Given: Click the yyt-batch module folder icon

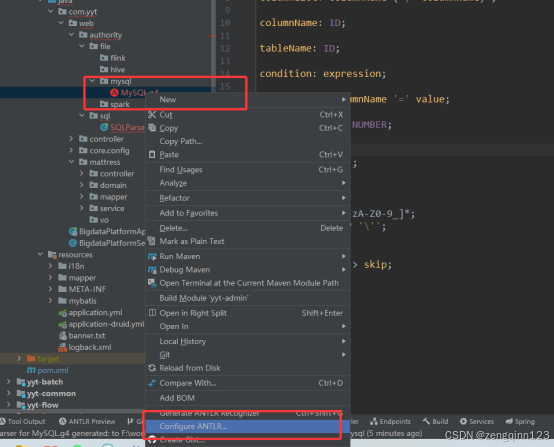Looking at the screenshot, I should (21, 382).
